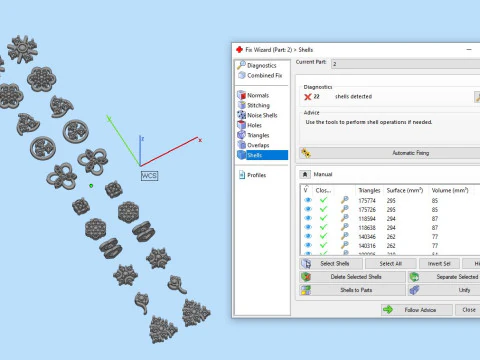Sort shell list by Clos... column header
Screen dimensions: 480x360
pos(323,190)
